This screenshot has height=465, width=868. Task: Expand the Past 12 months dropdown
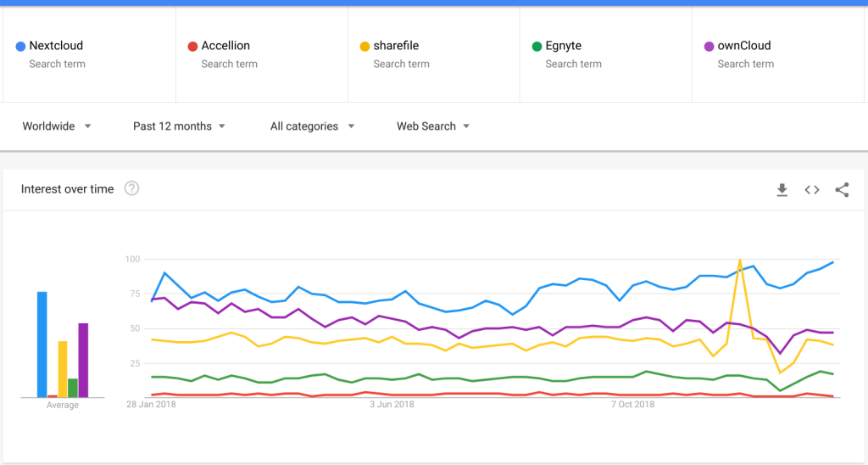(x=179, y=126)
